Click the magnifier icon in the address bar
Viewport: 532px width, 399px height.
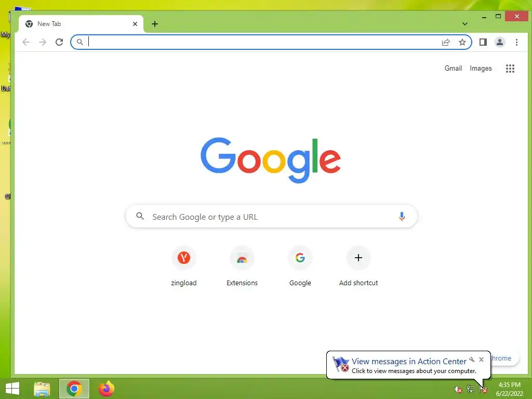click(x=79, y=42)
